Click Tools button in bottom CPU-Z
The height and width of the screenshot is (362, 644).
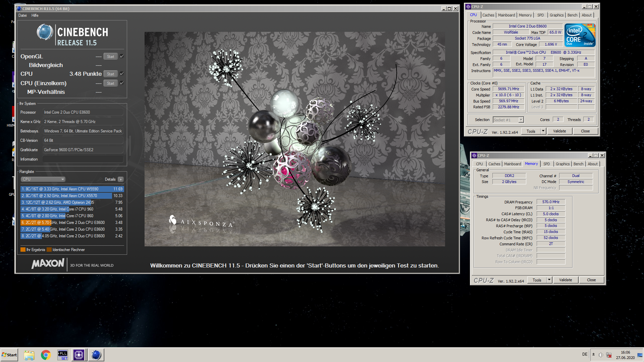click(537, 280)
